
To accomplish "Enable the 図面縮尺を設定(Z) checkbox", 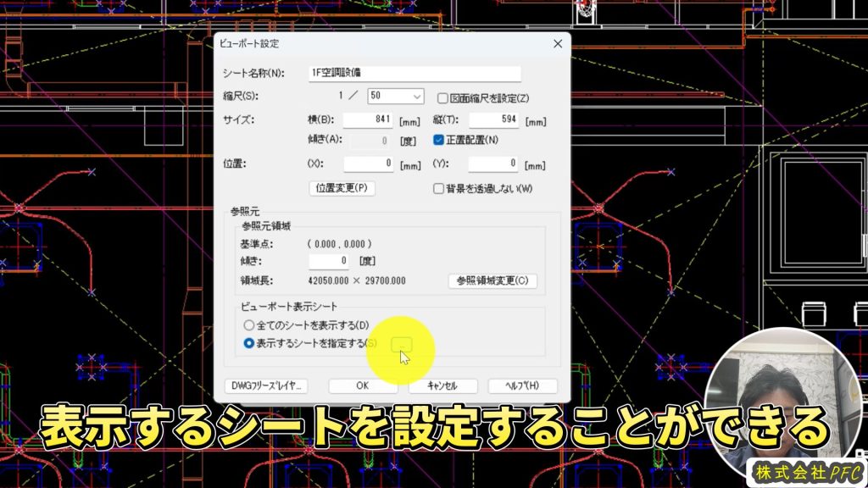I will (442, 97).
